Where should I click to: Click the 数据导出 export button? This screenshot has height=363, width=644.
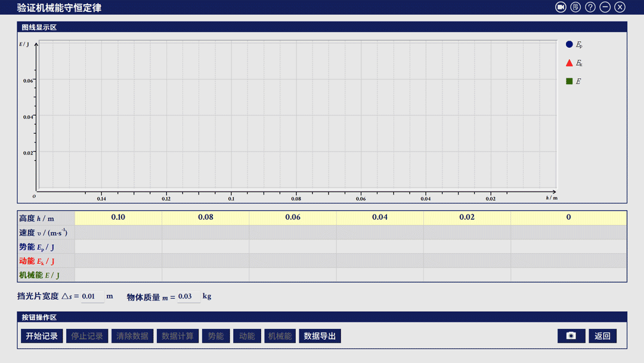pyautogui.click(x=320, y=336)
